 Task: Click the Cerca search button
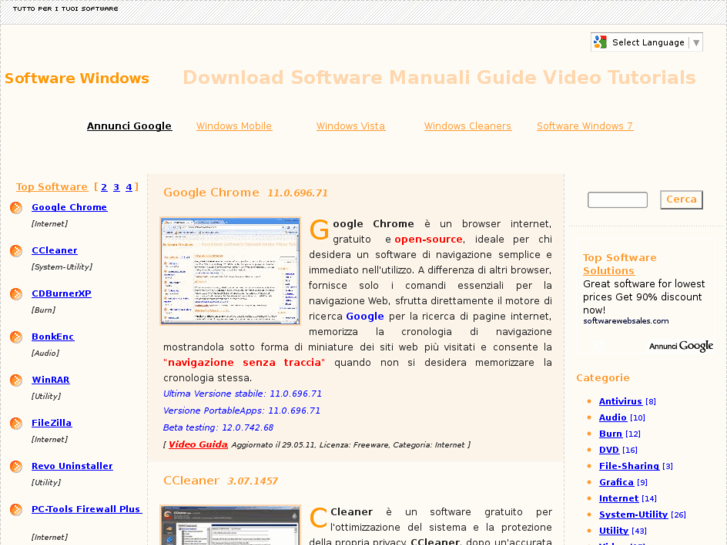[681, 199]
